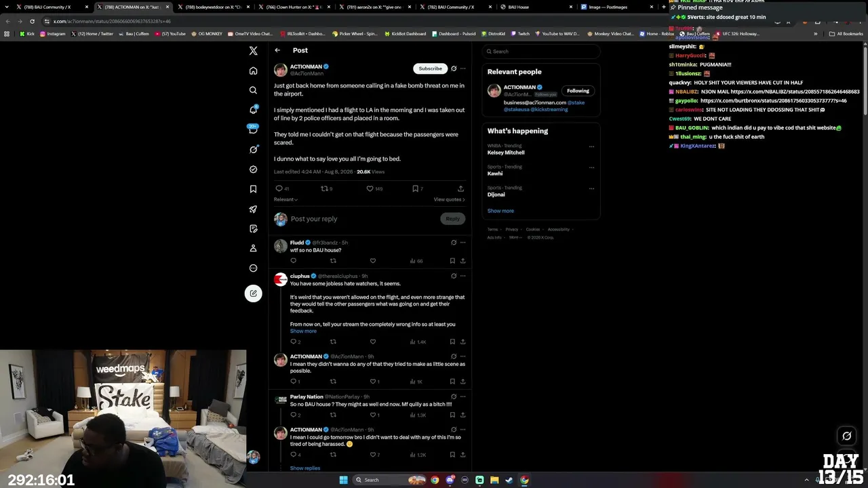Image resolution: width=868 pixels, height=488 pixels.
Task: Open Fludd's avatar in the replies
Action: tap(281, 246)
